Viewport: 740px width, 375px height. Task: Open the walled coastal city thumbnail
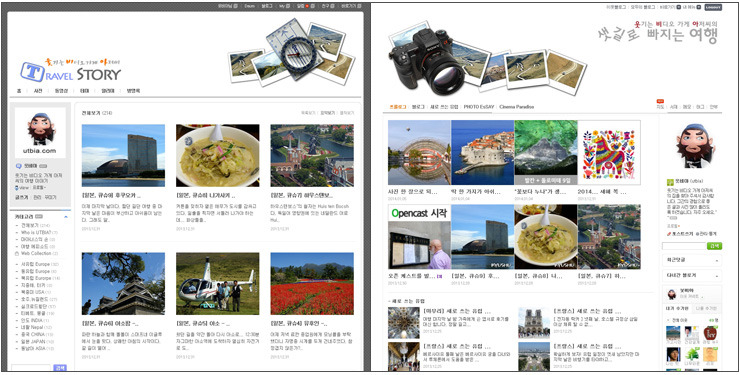483,152
